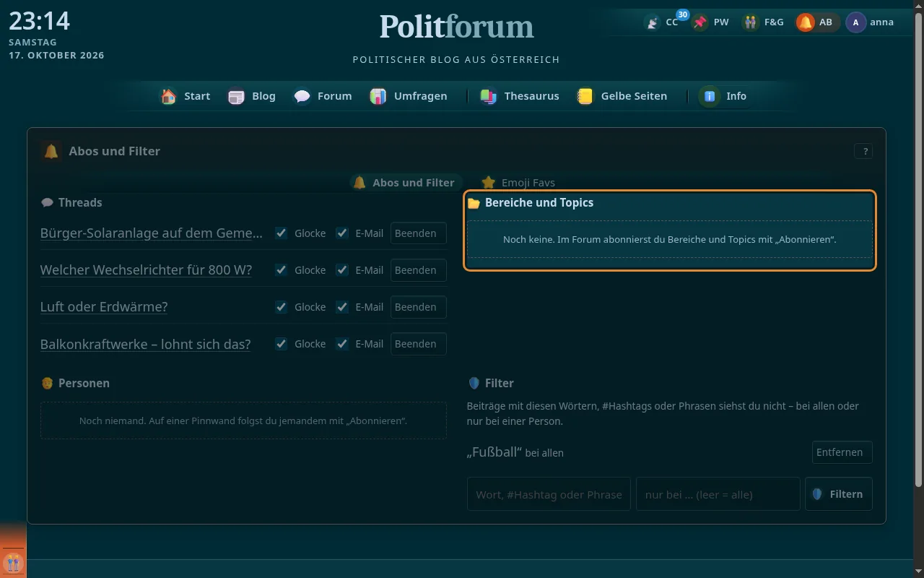The image size is (924, 578).
Task: Open the Bürger-Solaranlage thread link
Action: coord(152,233)
